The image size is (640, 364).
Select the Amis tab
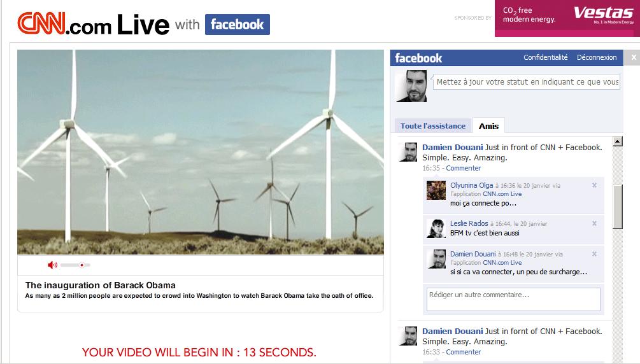[x=488, y=126]
